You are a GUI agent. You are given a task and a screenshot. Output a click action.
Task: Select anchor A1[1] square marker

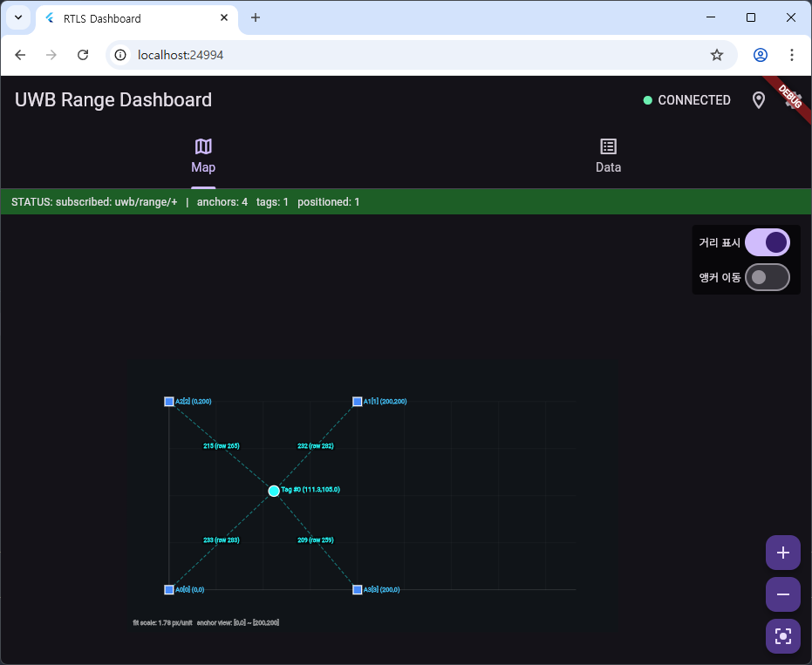358,402
